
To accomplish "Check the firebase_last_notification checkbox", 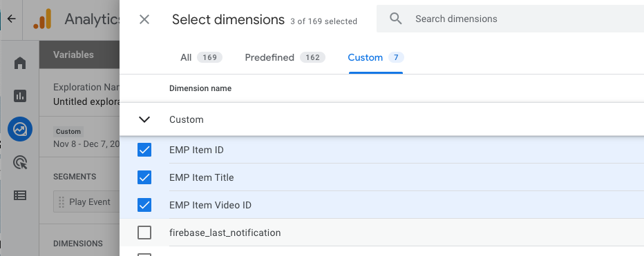I will (144, 233).
